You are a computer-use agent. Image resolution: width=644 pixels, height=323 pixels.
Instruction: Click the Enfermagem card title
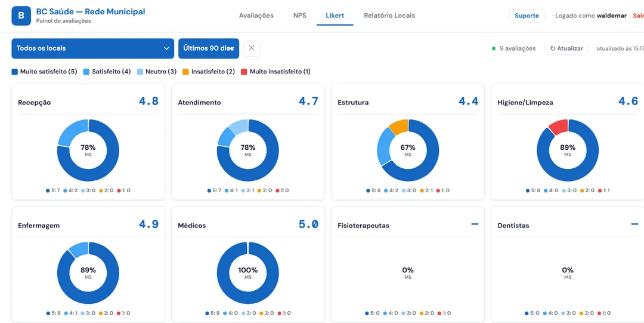click(39, 226)
